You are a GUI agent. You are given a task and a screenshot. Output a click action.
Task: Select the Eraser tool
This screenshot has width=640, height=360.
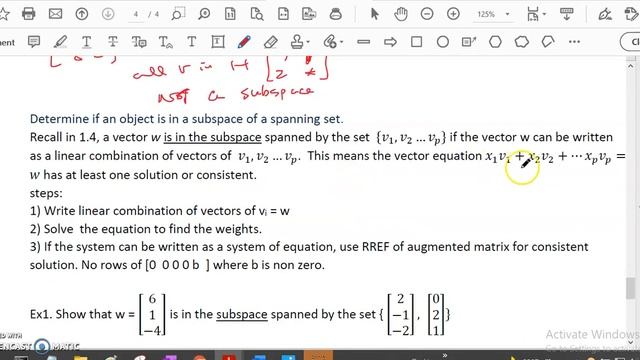click(271, 42)
